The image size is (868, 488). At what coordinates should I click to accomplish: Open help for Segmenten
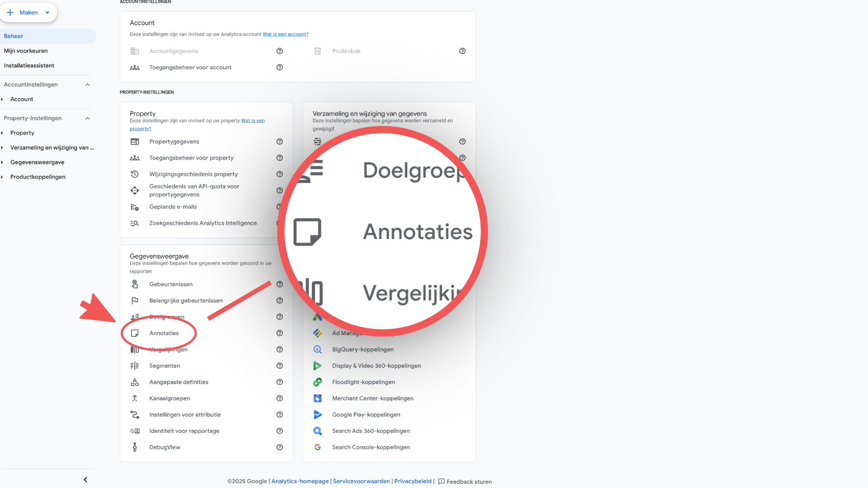(279, 366)
